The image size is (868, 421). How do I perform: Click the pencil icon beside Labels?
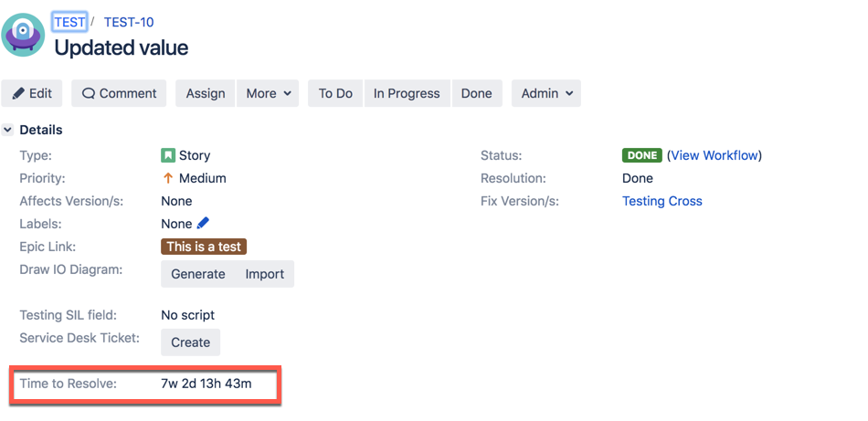click(203, 224)
